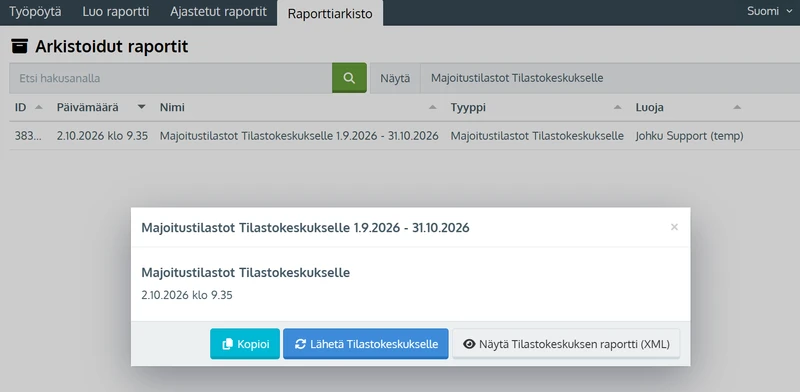800x392 pixels.
Task: Sort by Päivämäärä descending arrow
Action: click(x=141, y=107)
